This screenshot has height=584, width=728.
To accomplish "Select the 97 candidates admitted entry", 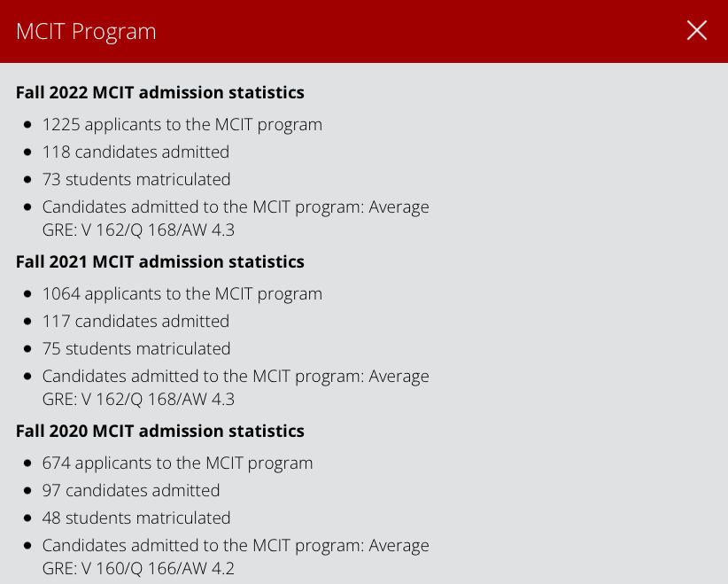I will click(x=131, y=490).
